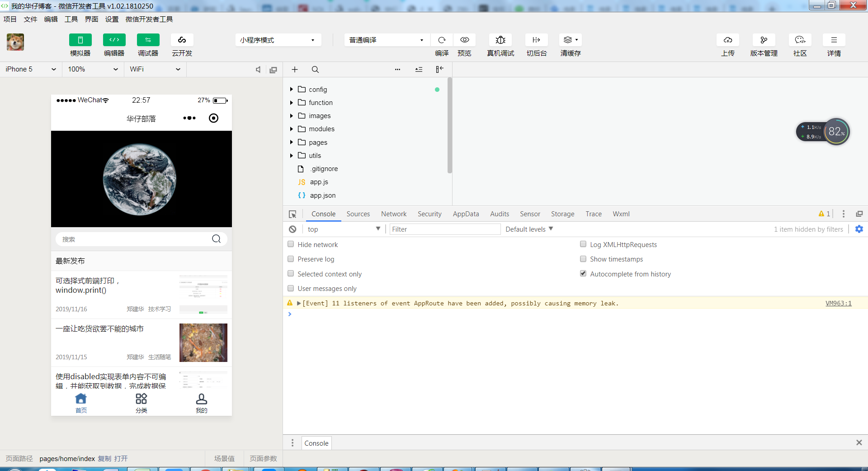The width and height of the screenshot is (868, 471).
Task: Enable Show timestamps checkbox
Action: [x=583, y=259]
